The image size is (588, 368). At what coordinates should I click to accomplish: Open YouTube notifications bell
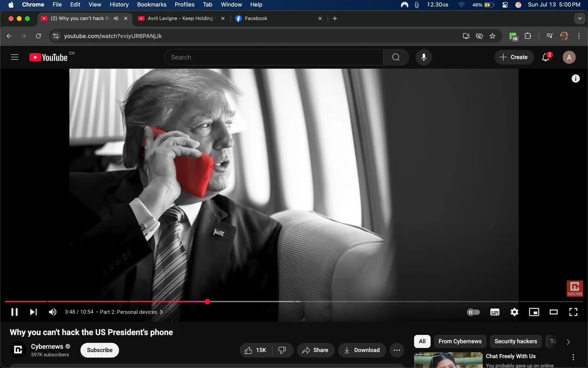pos(546,58)
